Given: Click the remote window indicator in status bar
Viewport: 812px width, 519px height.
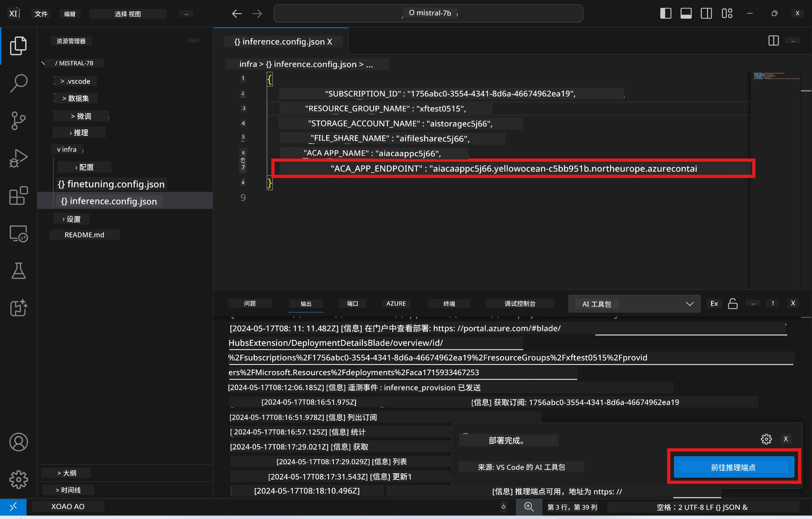Looking at the screenshot, I should click(x=13, y=507).
